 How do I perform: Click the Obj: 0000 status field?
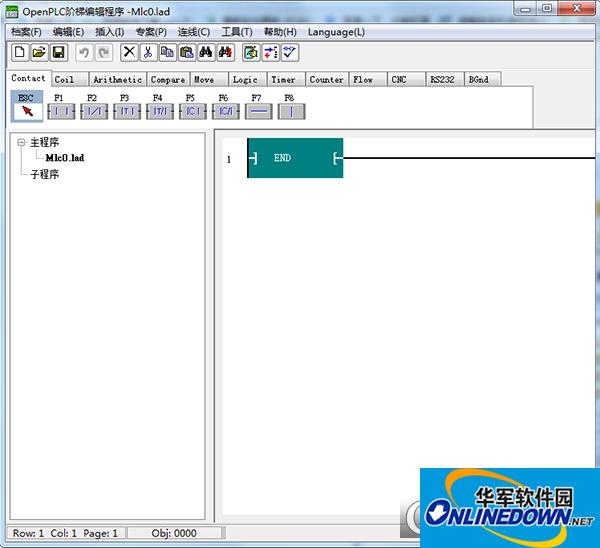(174, 533)
